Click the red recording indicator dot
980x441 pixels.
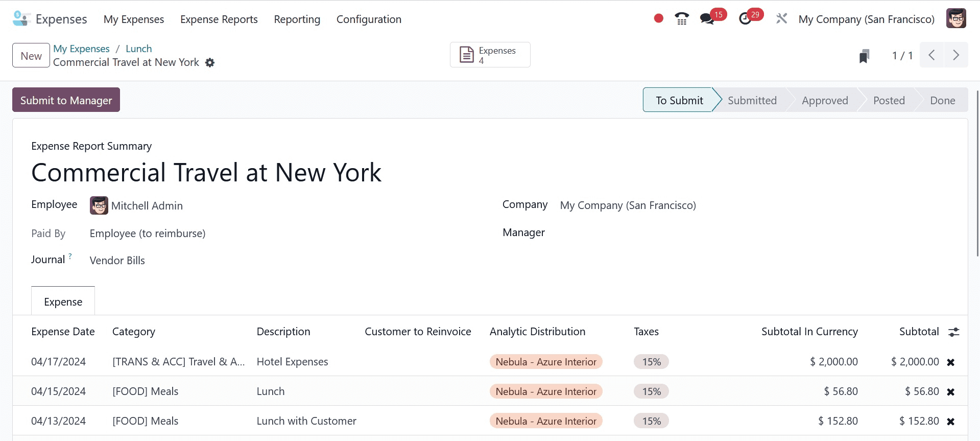(658, 19)
